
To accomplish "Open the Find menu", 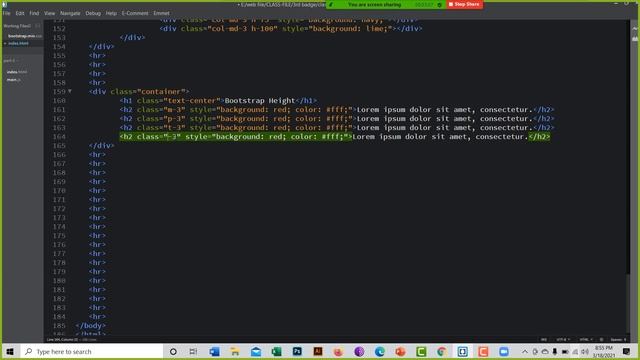I will (x=34, y=13).
